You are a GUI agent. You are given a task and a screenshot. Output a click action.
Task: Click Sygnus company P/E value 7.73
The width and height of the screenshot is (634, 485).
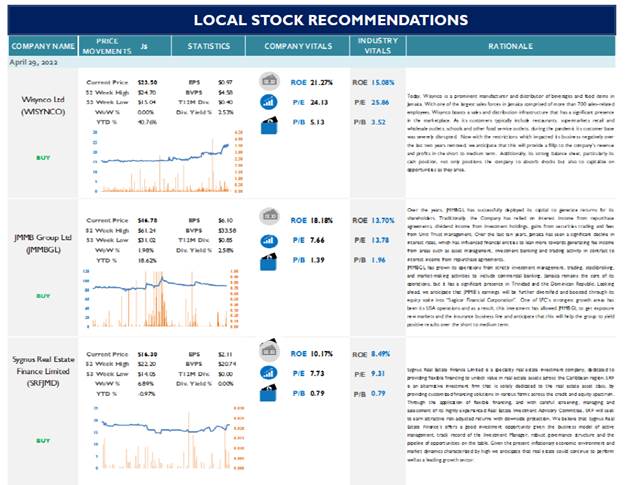pyautogui.click(x=317, y=373)
